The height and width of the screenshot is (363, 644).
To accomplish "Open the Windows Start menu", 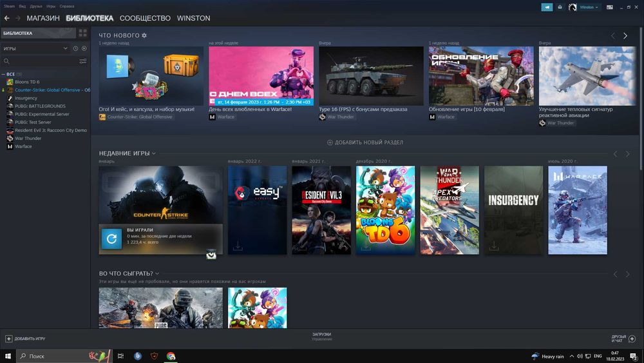I will (x=8, y=356).
